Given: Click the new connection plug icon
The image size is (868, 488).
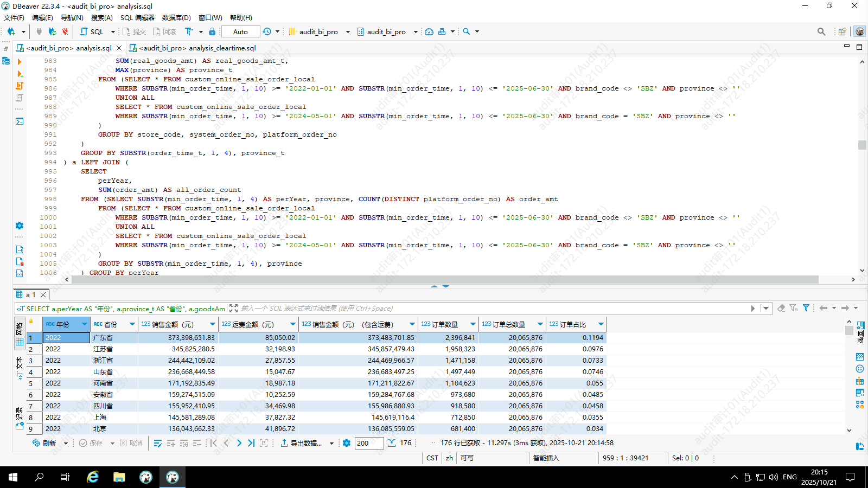Looking at the screenshot, I should pyautogui.click(x=11, y=31).
